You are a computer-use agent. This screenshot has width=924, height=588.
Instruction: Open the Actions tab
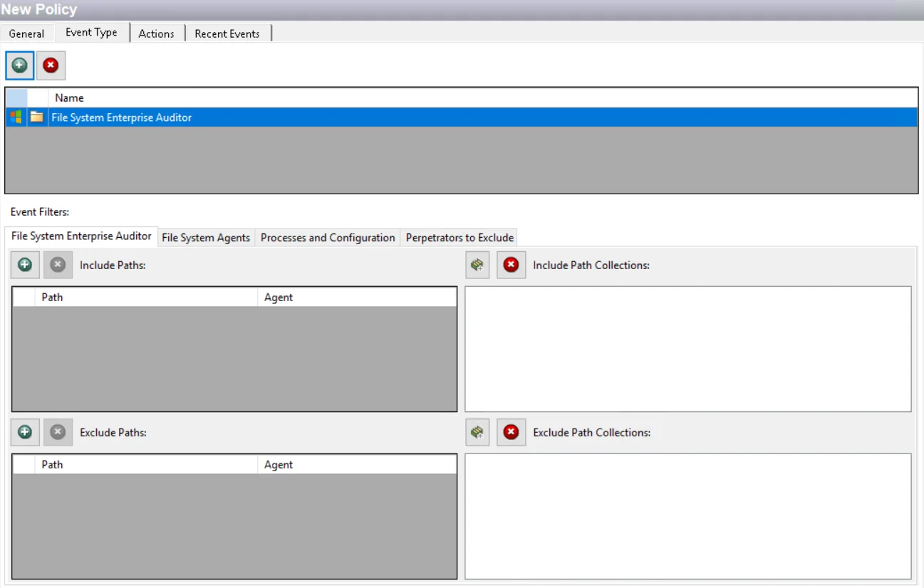tap(156, 33)
